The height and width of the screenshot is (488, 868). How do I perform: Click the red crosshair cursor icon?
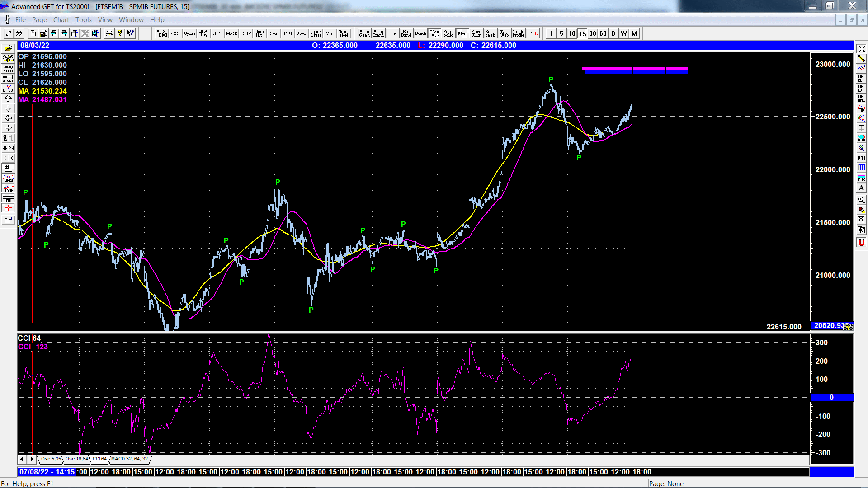[8, 208]
